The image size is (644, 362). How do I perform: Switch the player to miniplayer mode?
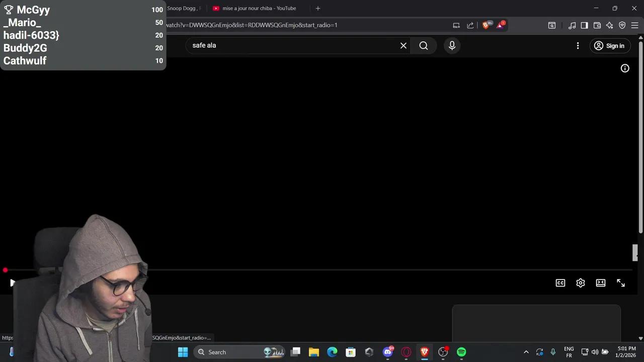coord(601,283)
